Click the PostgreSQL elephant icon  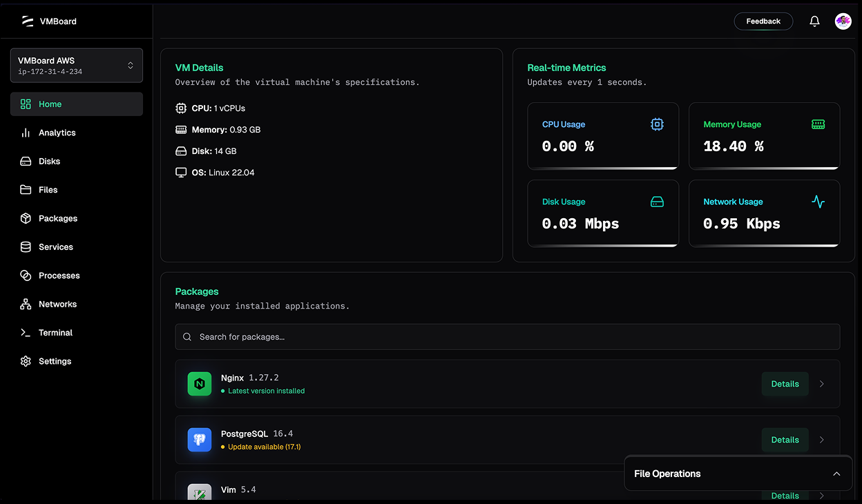click(200, 440)
